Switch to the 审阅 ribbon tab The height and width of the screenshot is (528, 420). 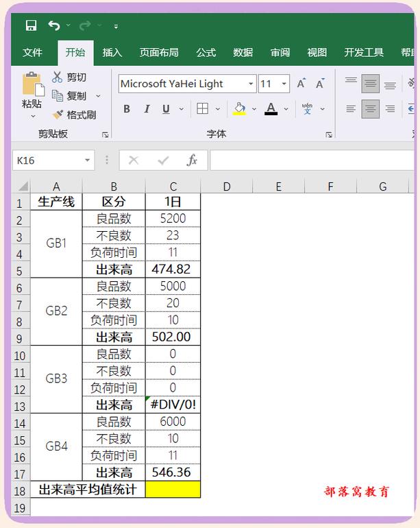coord(280,53)
